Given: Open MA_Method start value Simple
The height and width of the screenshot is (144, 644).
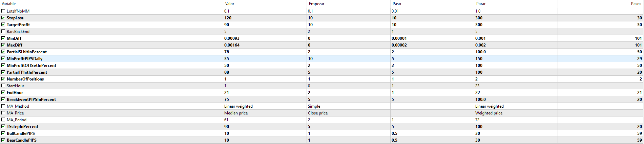Looking at the screenshot, I should coord(349,106).
